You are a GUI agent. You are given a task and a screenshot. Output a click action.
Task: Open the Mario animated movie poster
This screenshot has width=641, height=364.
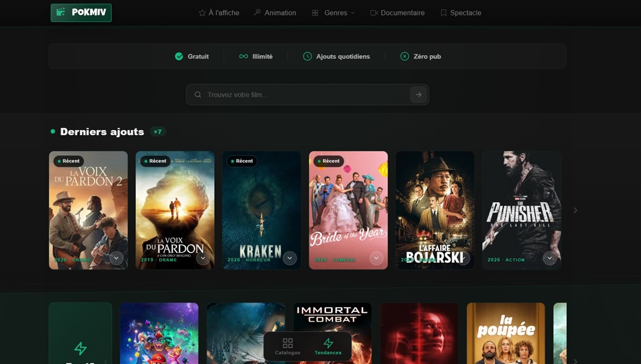tap(159, 333)
